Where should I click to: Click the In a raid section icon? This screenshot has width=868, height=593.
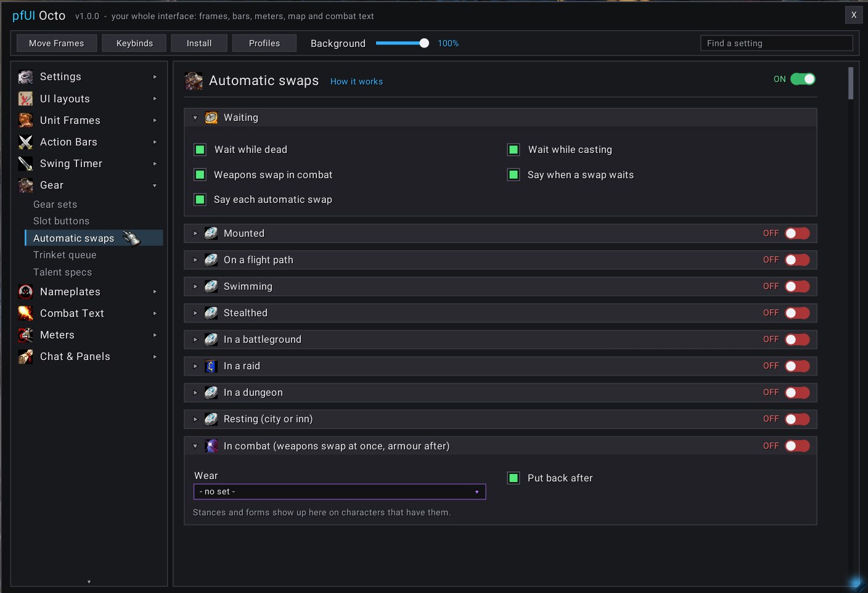pyautogui.click(x=211, y=366)
